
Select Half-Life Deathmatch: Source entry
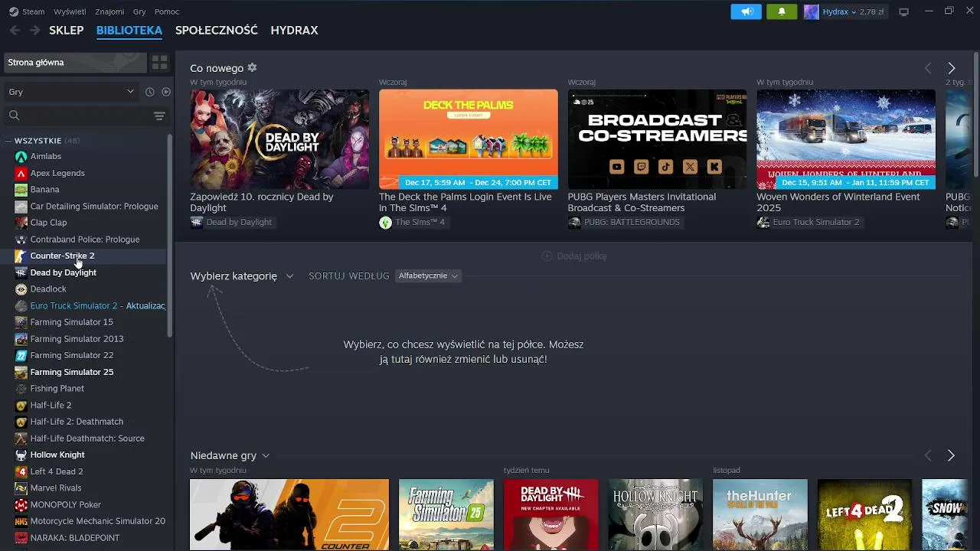84,439
